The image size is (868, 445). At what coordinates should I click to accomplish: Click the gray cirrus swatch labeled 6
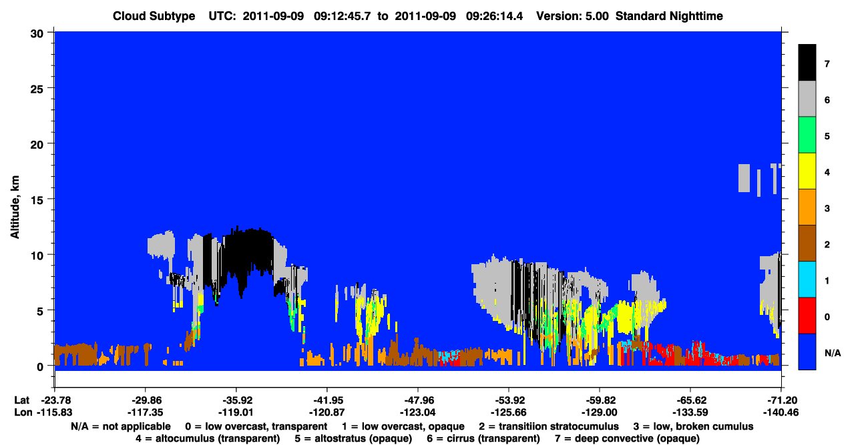[807, 99]
